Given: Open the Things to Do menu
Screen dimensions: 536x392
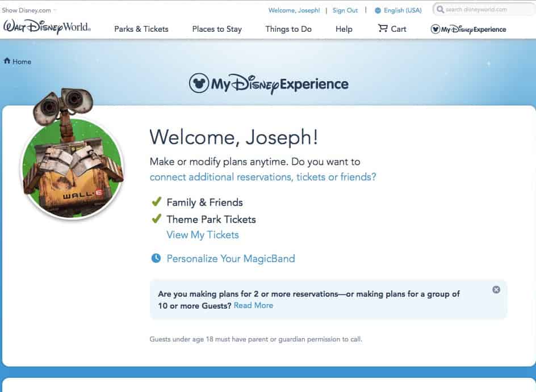Looking at the screenshot, I should (288, 29).
